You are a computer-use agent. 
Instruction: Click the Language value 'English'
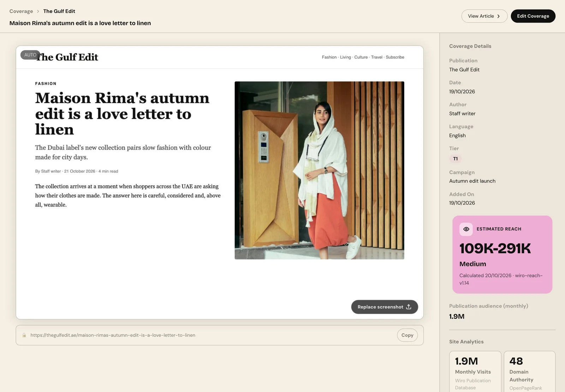coord(457,135)
